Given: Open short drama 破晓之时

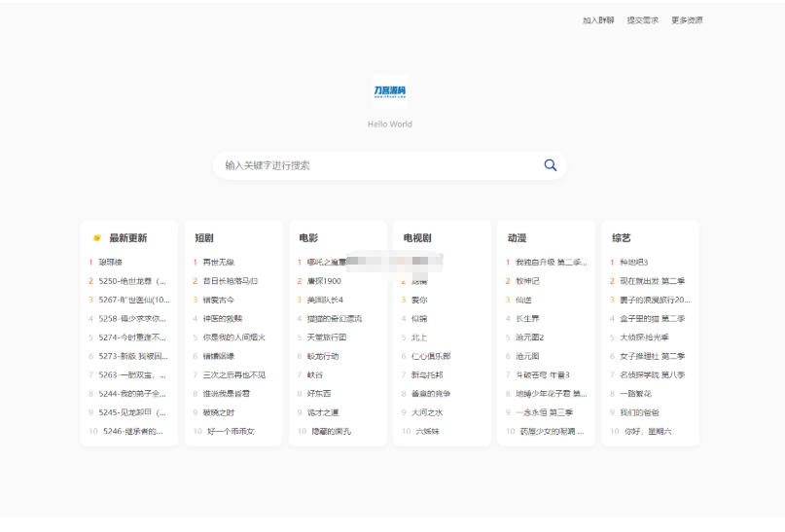Looking at the screenshot, I should click(x=218, y=412).
